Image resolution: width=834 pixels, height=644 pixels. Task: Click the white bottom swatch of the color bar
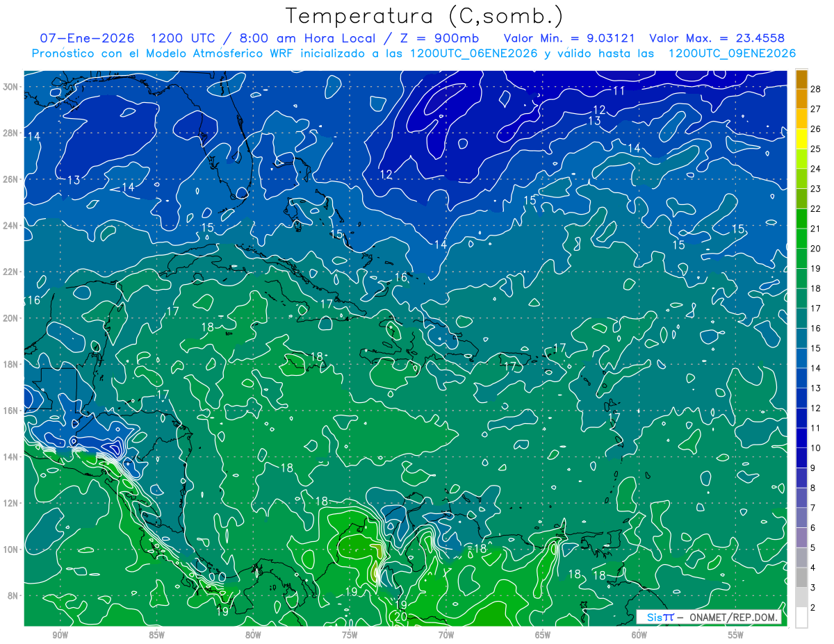[801, 618]
